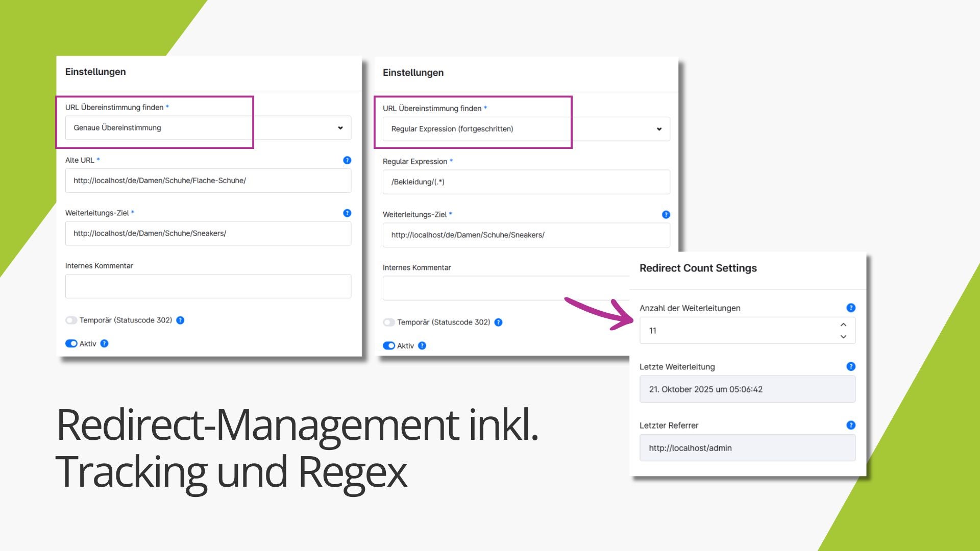Click help icon beside Anzahl der Weiterleitungen
The height and width of the screenshot is (551, 980).
[850, 308]
